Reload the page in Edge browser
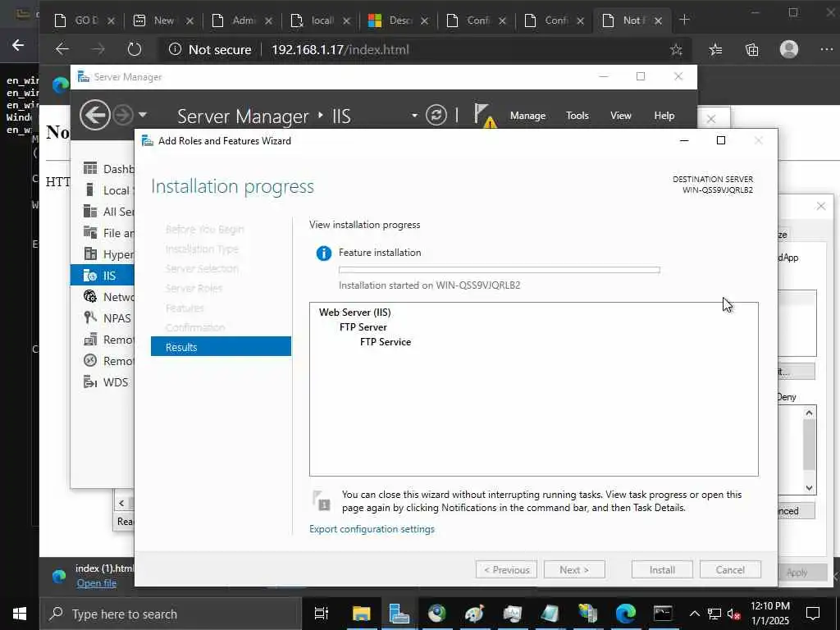 pyautogui.click(x=134, y=49)
